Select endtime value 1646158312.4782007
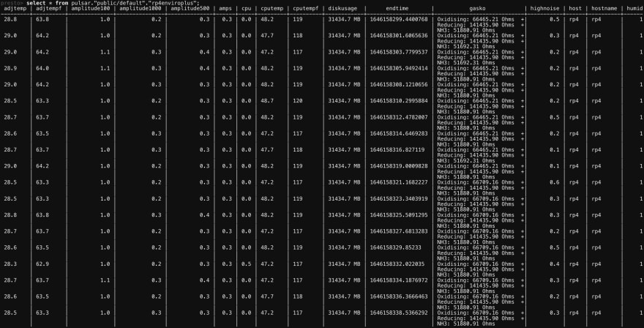This screenshot has width=644, height=328. [399, 117]
